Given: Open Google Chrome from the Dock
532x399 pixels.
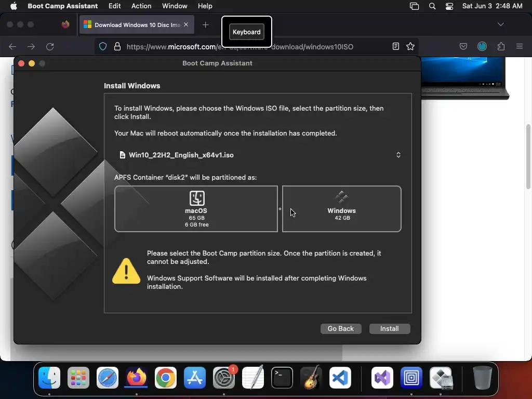Looking at the screenshot, I should 166,378.
